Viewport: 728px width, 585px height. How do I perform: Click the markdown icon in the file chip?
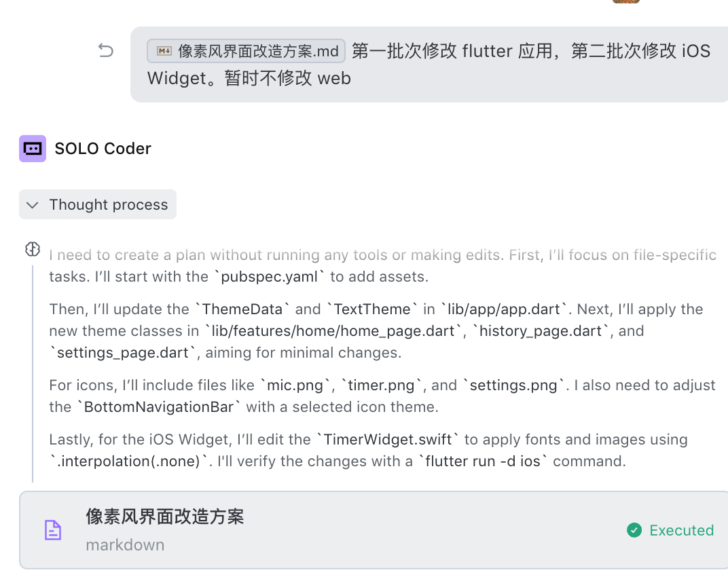click(164, 51)
